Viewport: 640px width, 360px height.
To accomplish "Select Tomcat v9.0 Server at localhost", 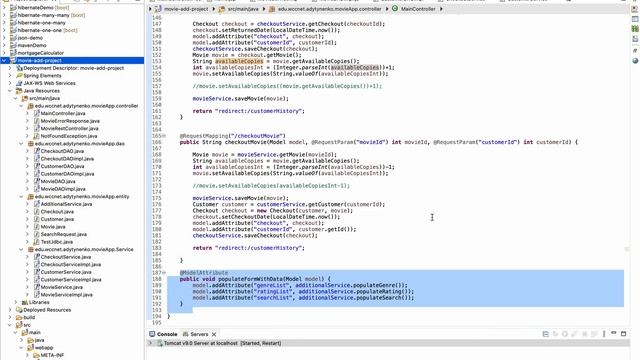I will [x=222, y=343].
